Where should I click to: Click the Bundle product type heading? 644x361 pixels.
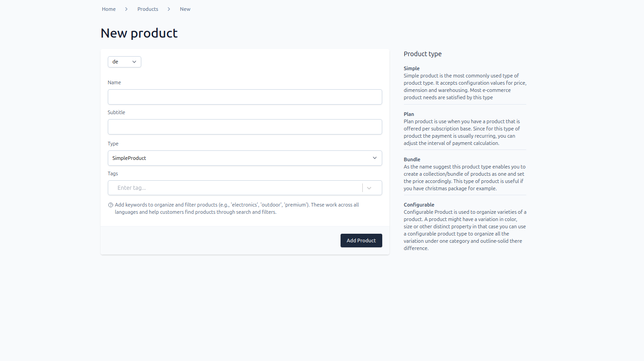[x=412, y=159]
